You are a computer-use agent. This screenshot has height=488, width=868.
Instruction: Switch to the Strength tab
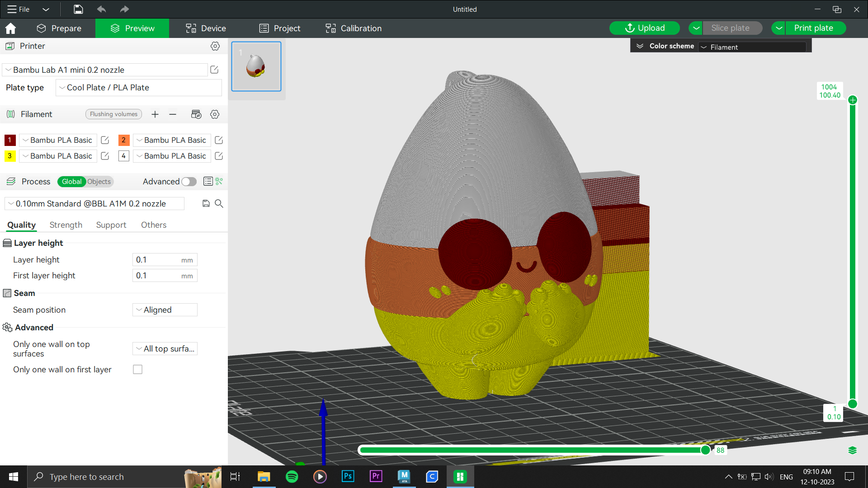[66, 225]
